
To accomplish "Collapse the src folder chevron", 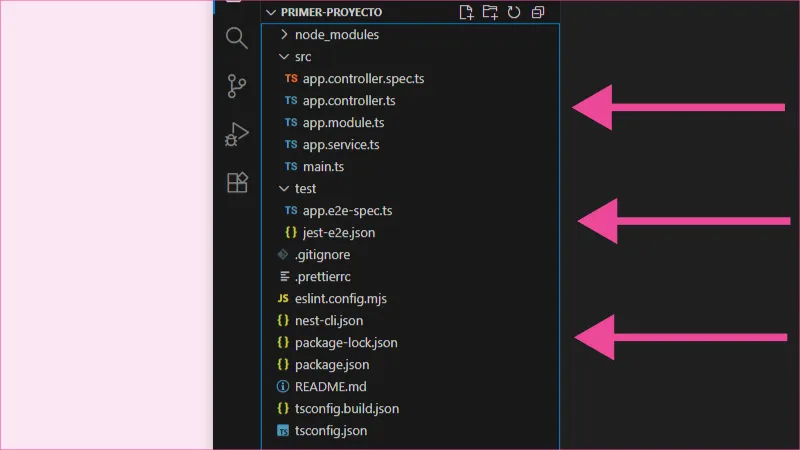I will point(284,57).
